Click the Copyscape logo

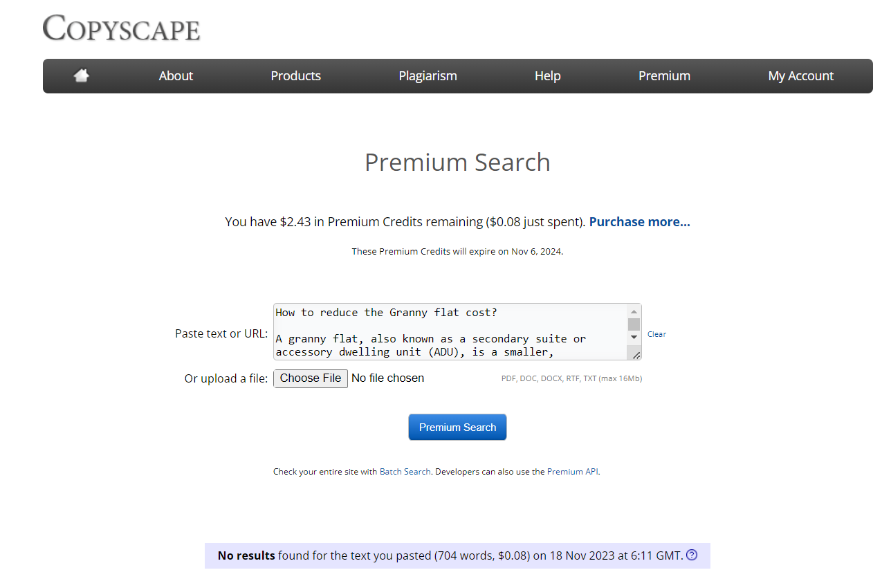click(122, 28)
